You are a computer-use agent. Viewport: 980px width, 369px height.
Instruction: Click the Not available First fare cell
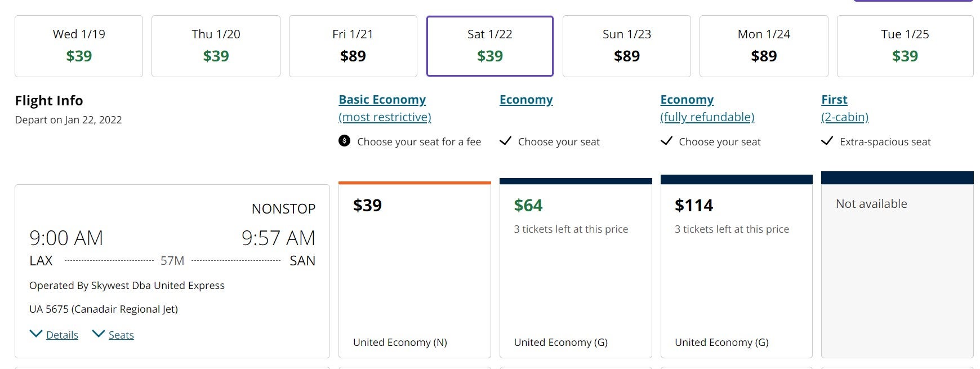tap(897, 265)
